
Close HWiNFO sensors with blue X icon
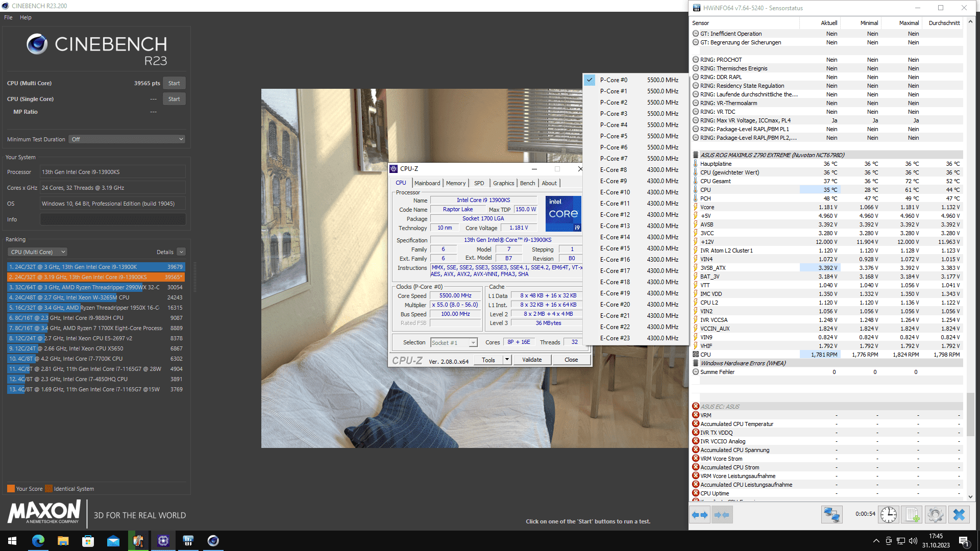[959, 515]
